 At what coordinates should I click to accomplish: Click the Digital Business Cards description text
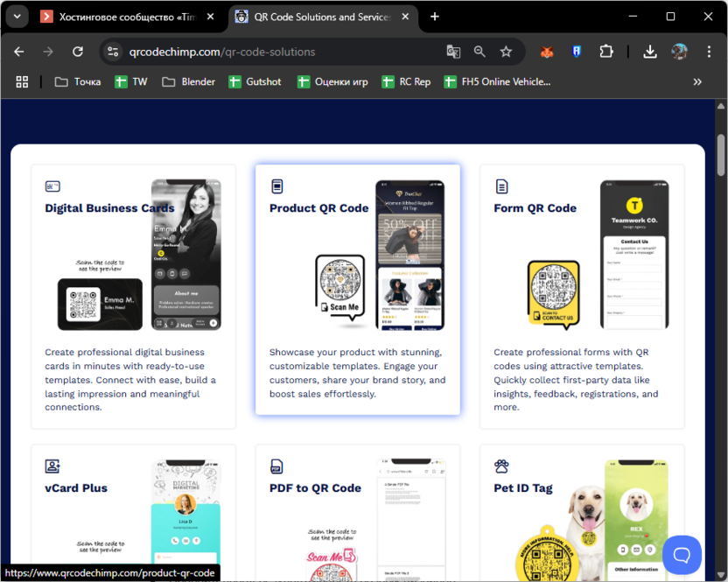pos(131,380)
